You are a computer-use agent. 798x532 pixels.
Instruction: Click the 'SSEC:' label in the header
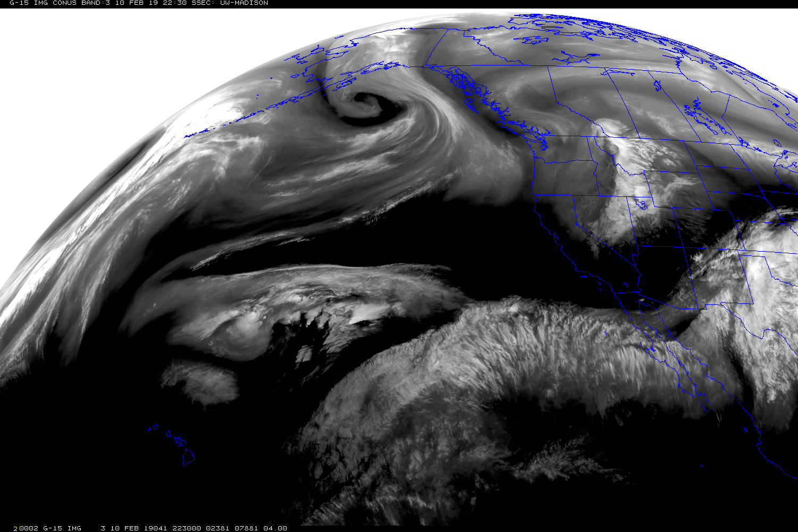(203, 3)
